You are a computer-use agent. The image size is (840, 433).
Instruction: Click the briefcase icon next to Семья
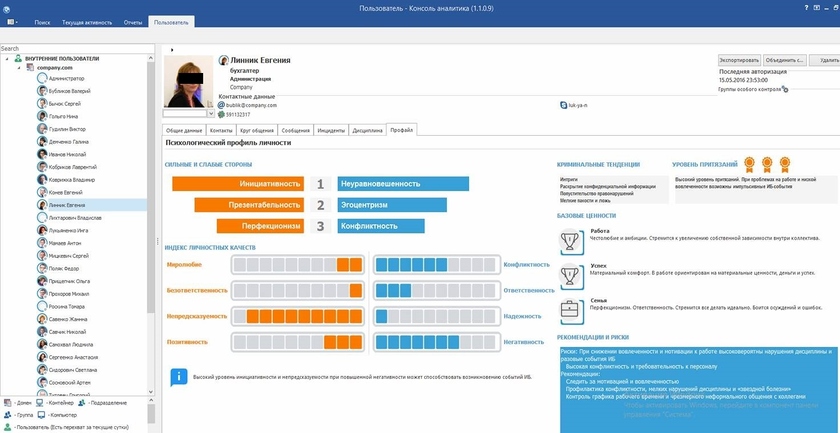[x=570, y=310]
